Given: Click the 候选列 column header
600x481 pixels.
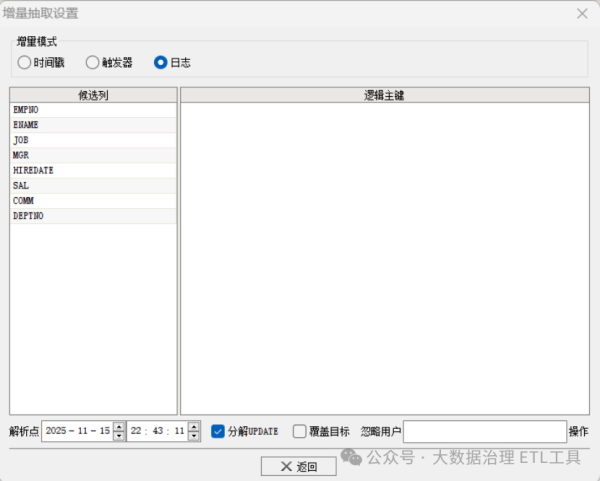Looking at the screenshot, I should coord(93,95).
